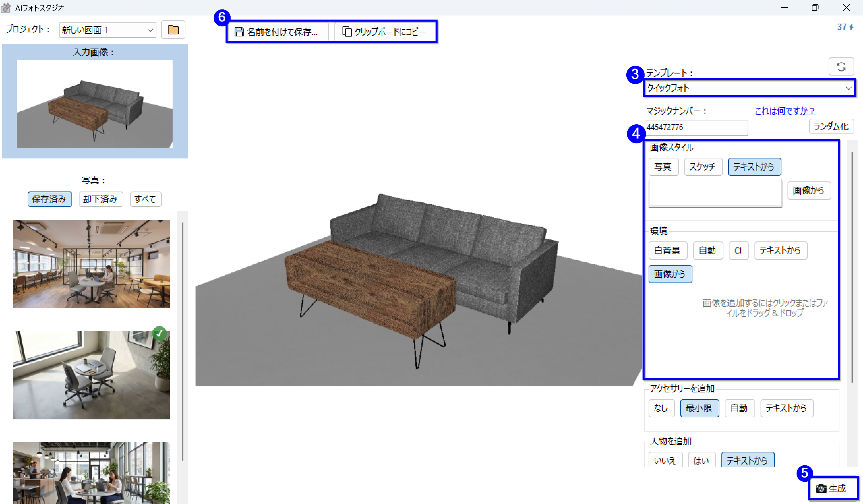Select テキストから image style
This screenshot has height=504, width=863.
point(754,167)
